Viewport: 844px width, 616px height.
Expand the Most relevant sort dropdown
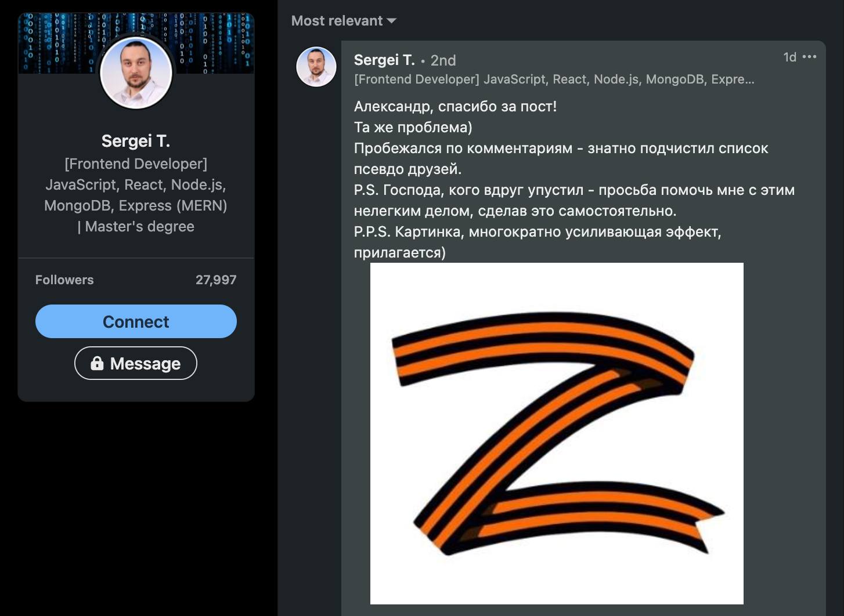(x=344, y=21)
